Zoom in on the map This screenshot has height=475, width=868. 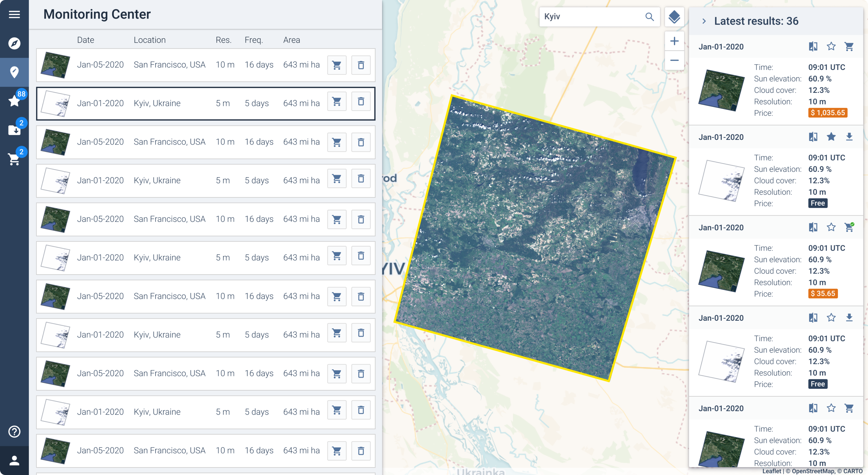pyautogui.click(x=674, y=41)
